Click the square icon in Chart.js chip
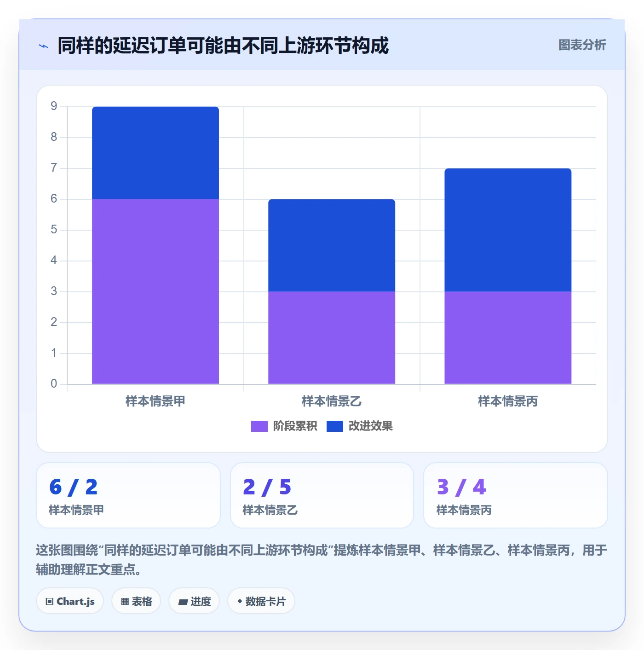 (50, 602)
